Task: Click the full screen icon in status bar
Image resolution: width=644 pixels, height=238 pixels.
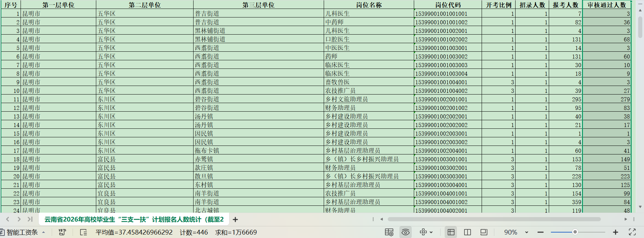Action: click(x=632, y=232)
